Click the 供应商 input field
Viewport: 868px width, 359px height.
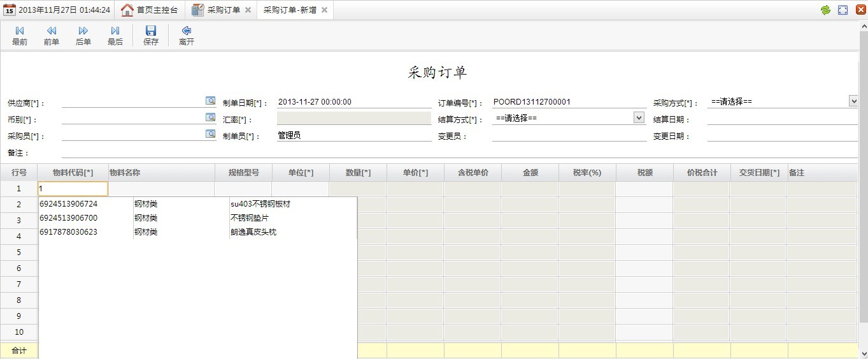(133, 101)
